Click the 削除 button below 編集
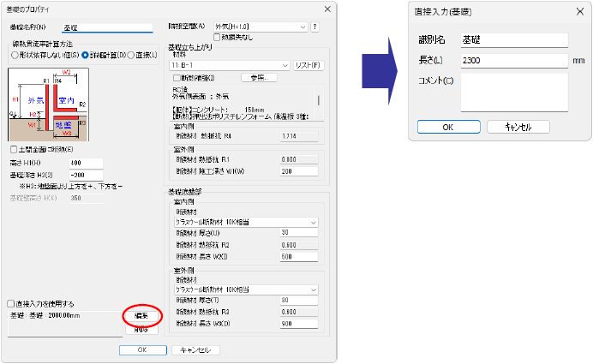 pyautogui.click(x=141, y=330)
